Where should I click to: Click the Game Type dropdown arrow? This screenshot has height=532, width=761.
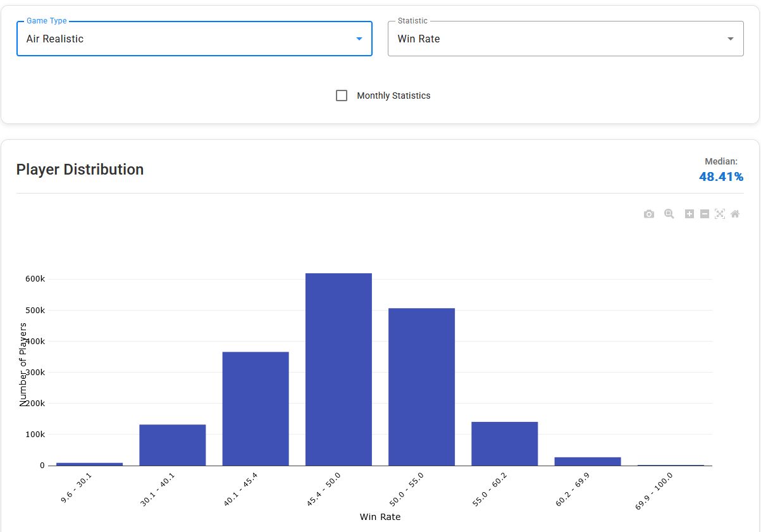359,39
